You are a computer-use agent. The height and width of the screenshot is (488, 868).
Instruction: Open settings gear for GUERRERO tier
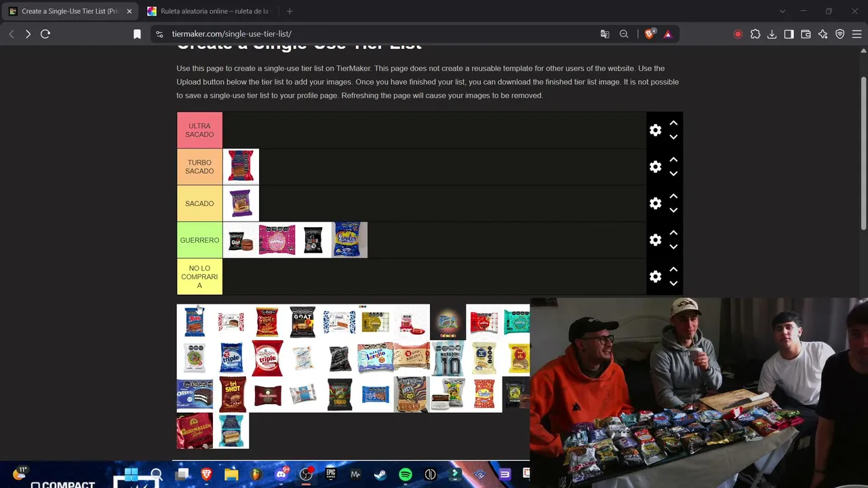click(x=655, y=240)
